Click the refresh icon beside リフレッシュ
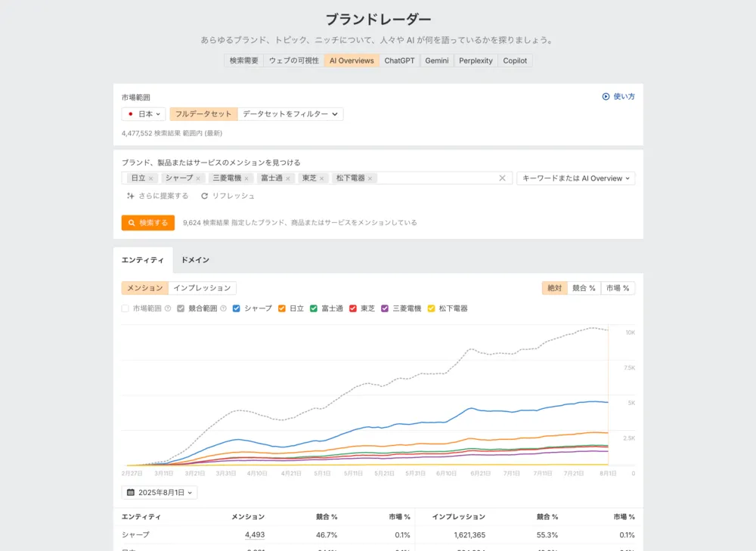This screenshot has height=551, width=756. (204, 196)
